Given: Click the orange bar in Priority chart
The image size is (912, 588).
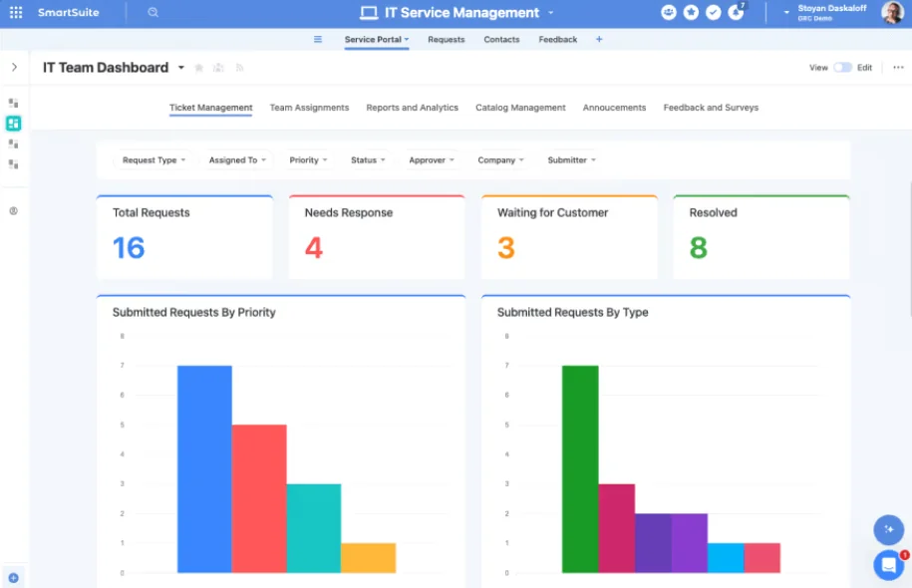Looking at the screenshot, I should coord(369,558).
